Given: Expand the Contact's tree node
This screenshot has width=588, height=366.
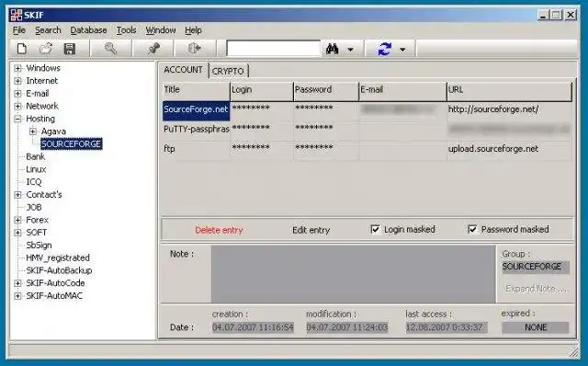Looking at the screenshot, I should (17, 195).
